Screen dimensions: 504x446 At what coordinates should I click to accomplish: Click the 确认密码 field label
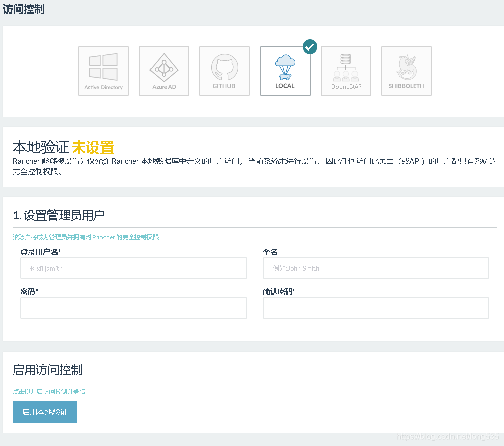[x=279, y=291]
